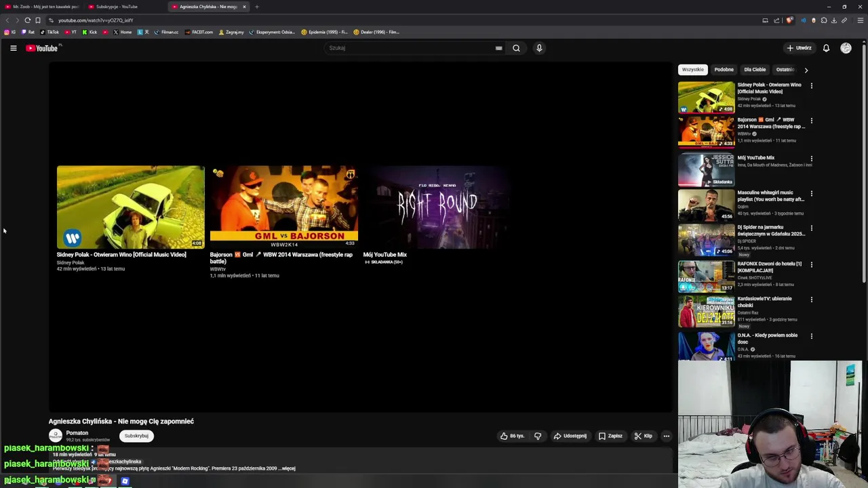868x488 pixels.
Task: Open O.N.A. Kiedy powiem sobie dość title
Action: tap(768, 338)
